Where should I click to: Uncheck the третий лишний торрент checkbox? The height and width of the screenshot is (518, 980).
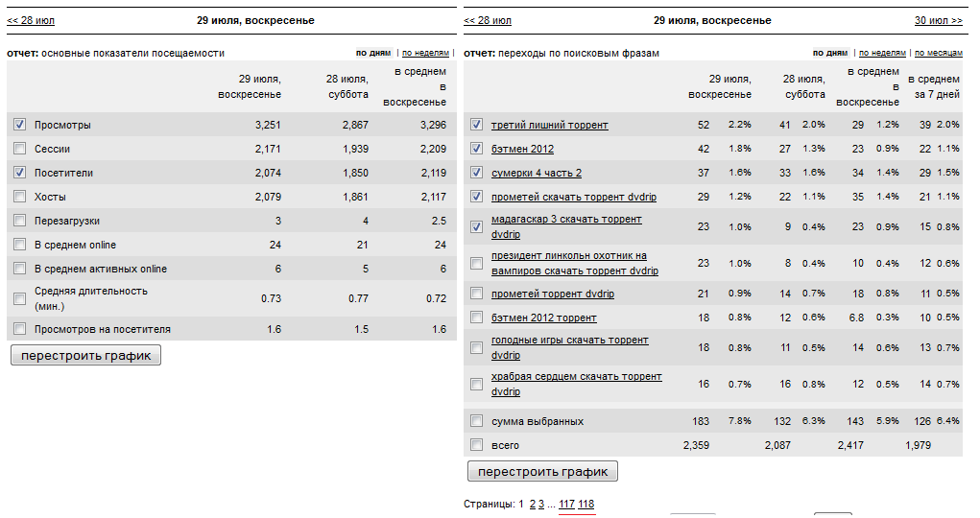click(x=477, y=125)
